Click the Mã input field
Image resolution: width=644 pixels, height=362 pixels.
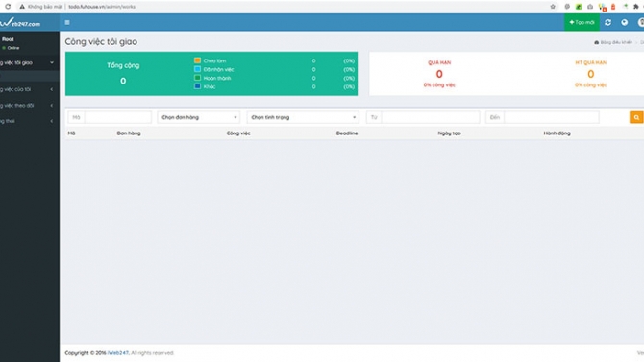pos(118,117)
